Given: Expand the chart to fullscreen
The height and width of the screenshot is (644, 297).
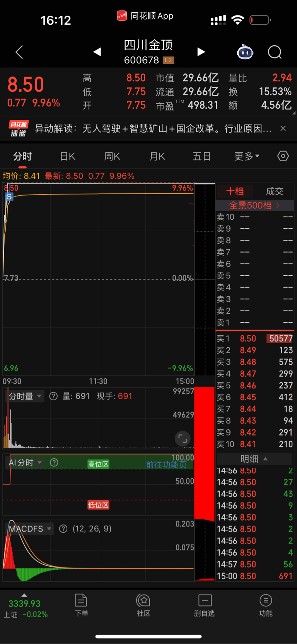Looking at the screenshot, I should point(183,439).
